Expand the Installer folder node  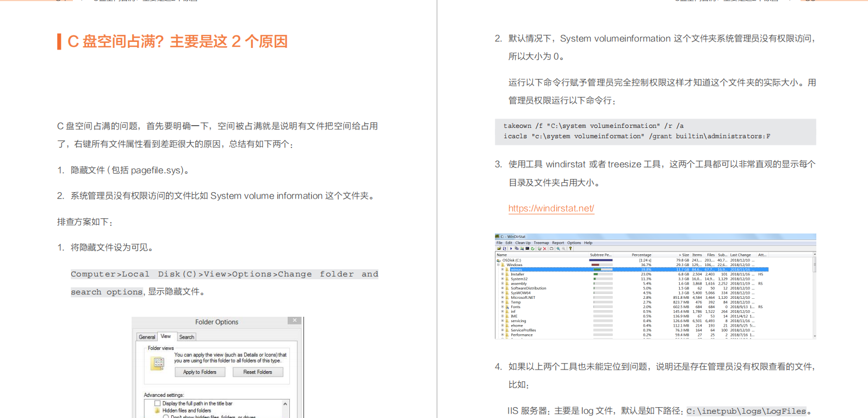[503, 274]
